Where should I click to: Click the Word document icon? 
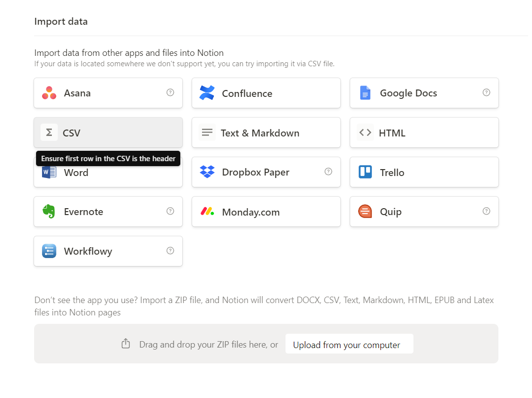pos(49,172)
